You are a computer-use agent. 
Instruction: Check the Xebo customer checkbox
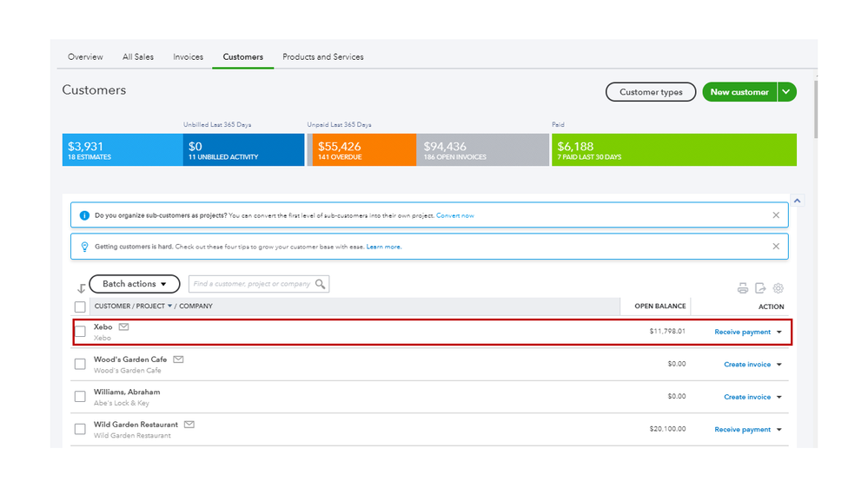pos(80,331)
